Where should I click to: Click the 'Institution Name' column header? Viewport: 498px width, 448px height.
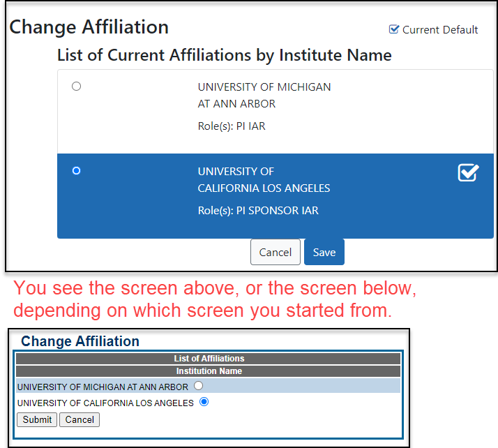point(209,371)
